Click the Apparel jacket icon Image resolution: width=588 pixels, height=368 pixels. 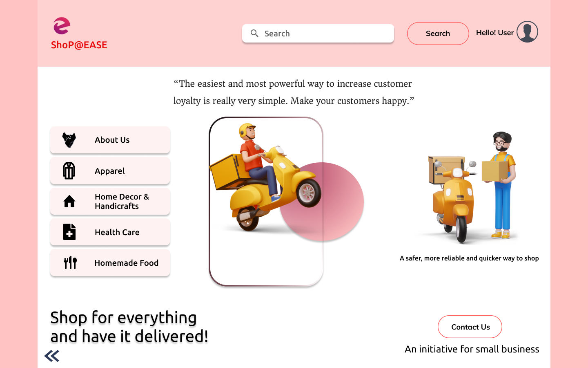[69, 171]
